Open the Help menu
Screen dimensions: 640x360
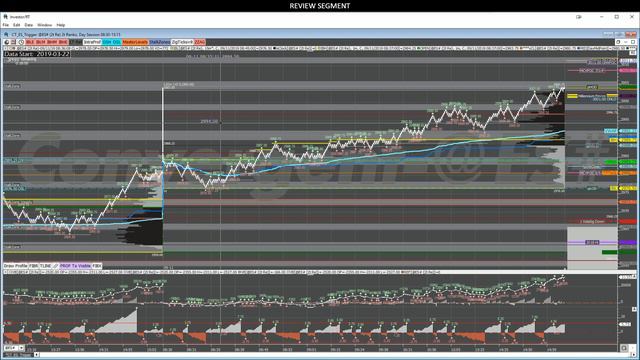[60, 25]
